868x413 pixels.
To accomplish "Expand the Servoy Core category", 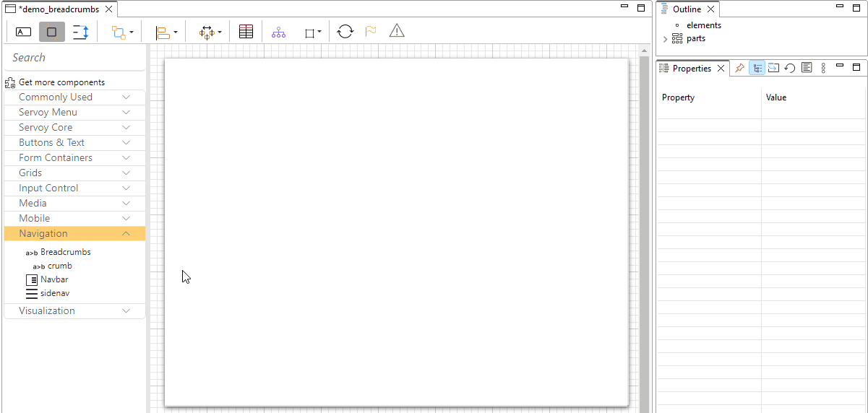I will (74, 127).
